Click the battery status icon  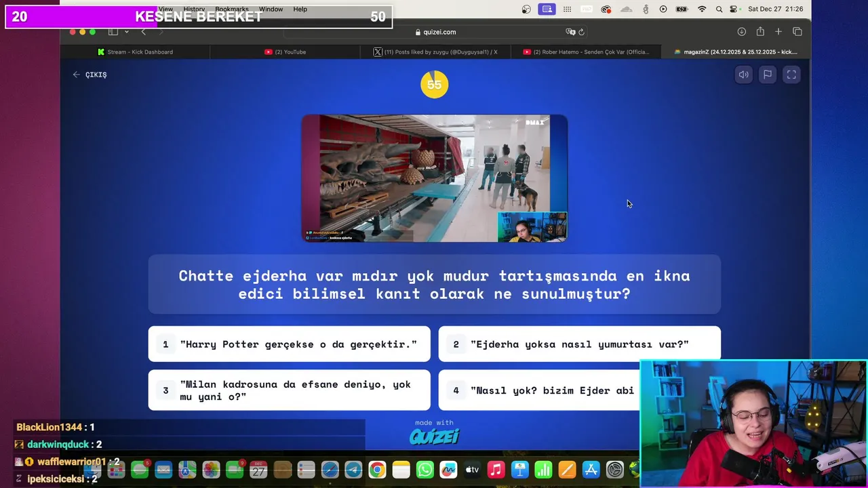pos(682,9)
